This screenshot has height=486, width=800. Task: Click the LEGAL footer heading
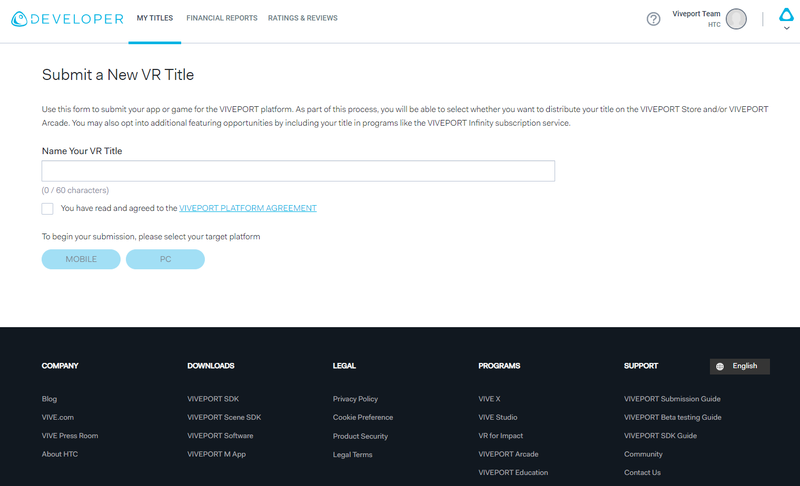tap(344, 366)
